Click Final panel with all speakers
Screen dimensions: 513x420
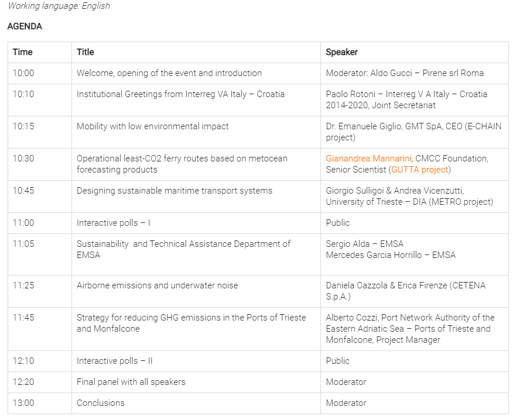coord(131,382)
